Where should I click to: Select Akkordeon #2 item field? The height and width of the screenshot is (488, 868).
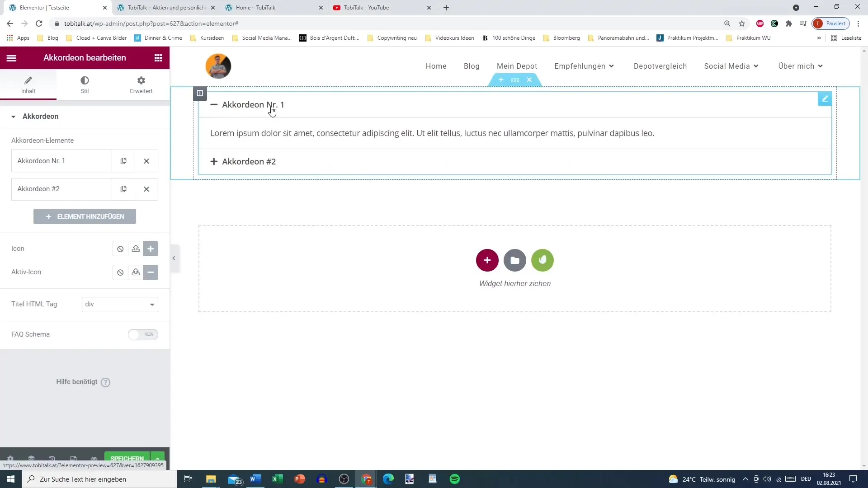coord(61,189)
